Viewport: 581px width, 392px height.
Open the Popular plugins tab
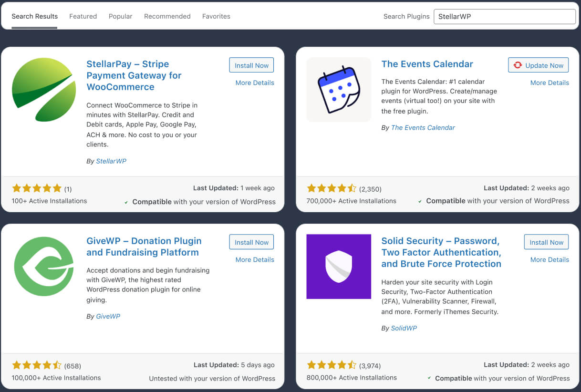click(120, 16)
